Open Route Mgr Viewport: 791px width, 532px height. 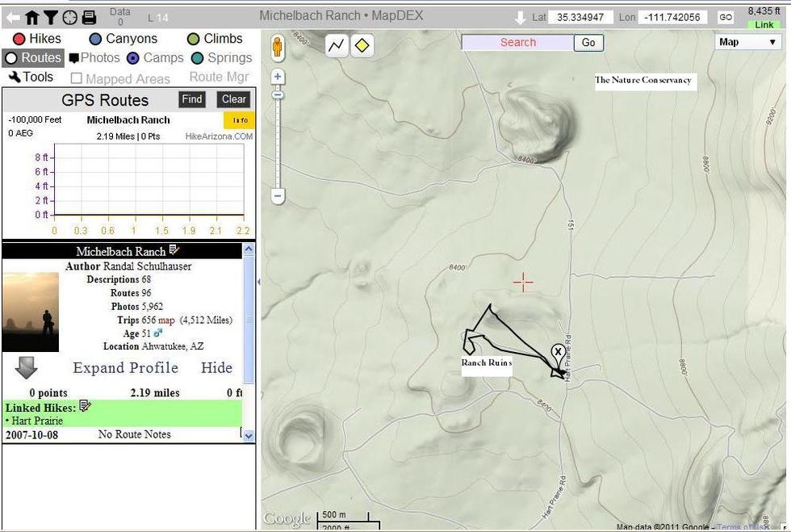pos(219,77)
